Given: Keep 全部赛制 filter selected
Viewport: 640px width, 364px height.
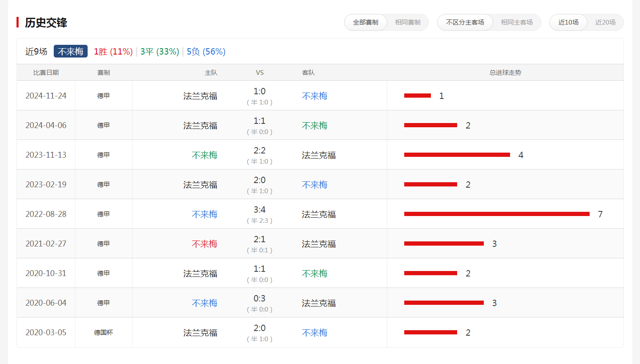Looking at the screenshot, I should (365, 22).
